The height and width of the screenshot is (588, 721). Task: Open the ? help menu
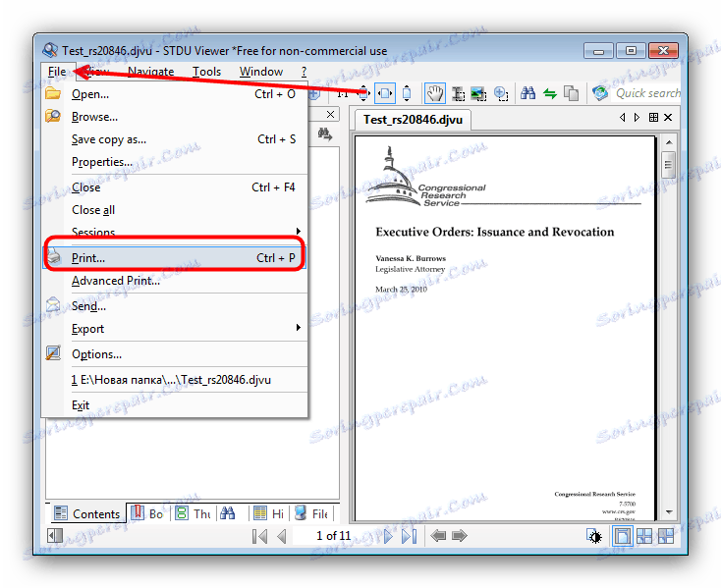click(x=304, y=72)
